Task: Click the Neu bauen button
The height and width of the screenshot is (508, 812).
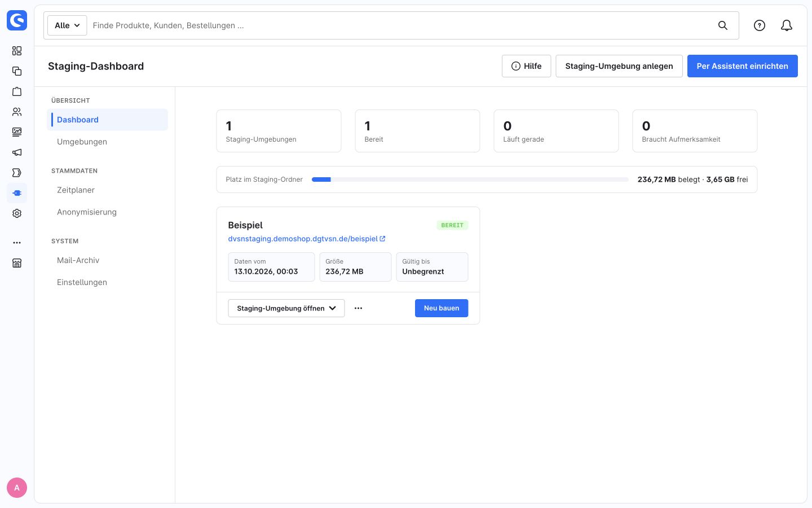Action: pyautogui.click(x=442, y=308)
